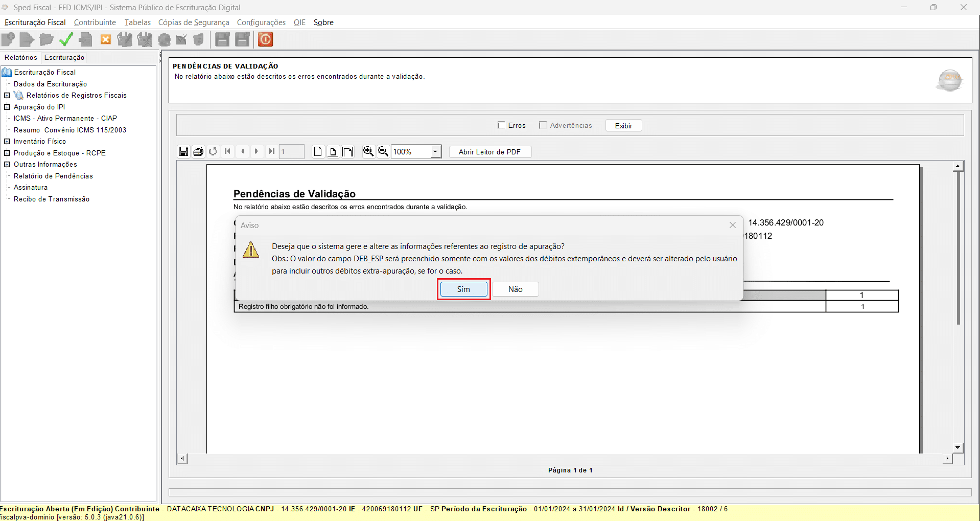Click the green checkmark validate icon
Screen dimensions: 980x521
point(66,39)
